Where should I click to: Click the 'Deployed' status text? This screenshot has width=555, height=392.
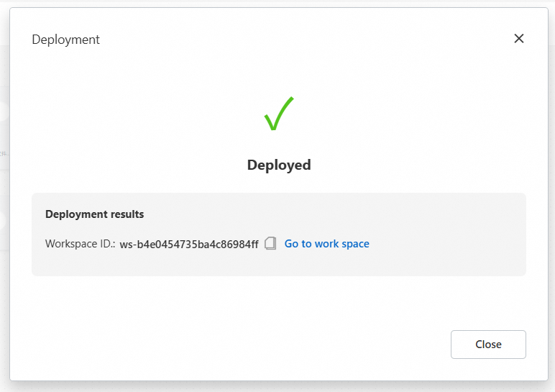(x=279, y=165)
